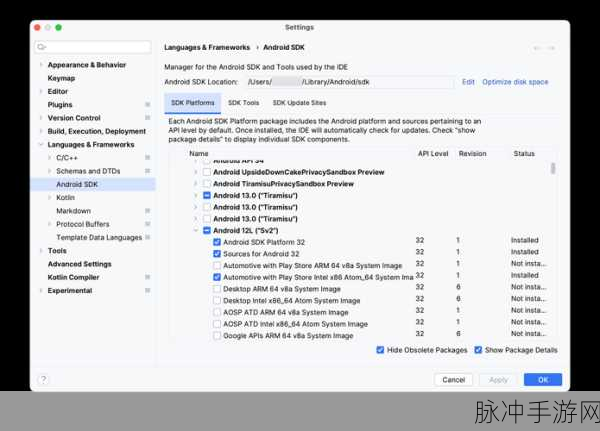Collapse Languages & Frameworks section
Viewport: 600px width, 431px height.
click(x=41, y=144)
